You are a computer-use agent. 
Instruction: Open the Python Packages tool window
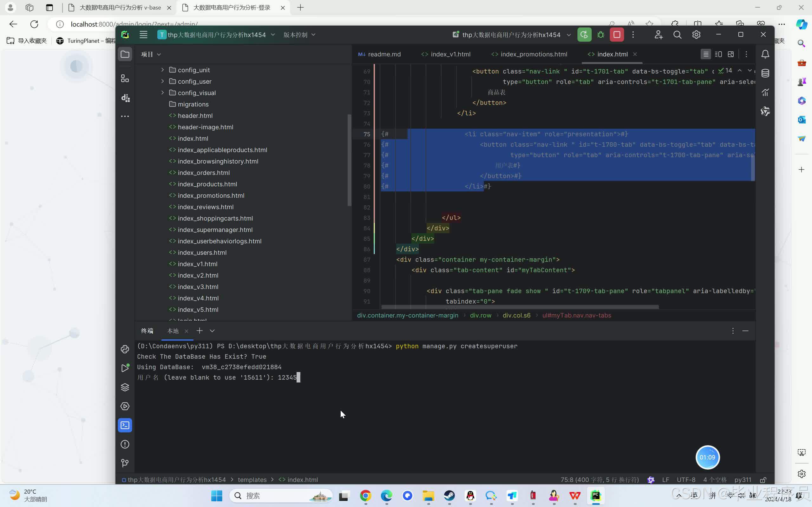[x=125, y=387]
